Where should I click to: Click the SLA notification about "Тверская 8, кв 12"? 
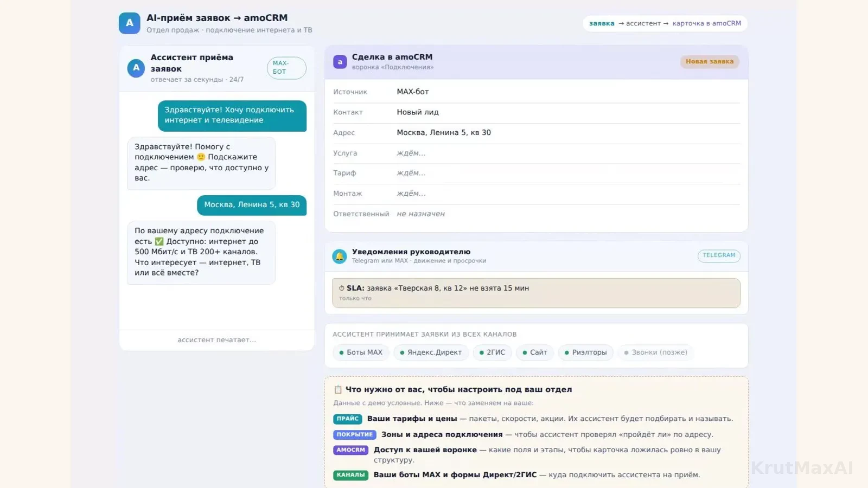536,293
